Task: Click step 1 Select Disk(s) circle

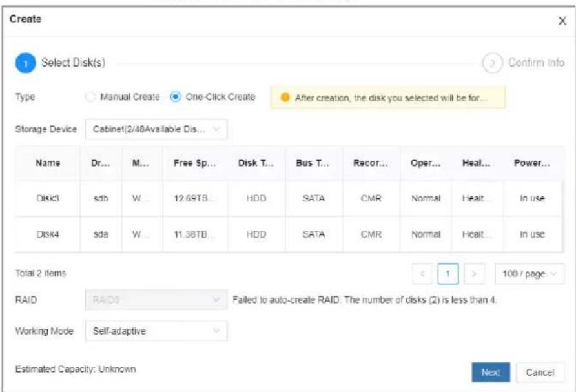Action: [25, 63]
